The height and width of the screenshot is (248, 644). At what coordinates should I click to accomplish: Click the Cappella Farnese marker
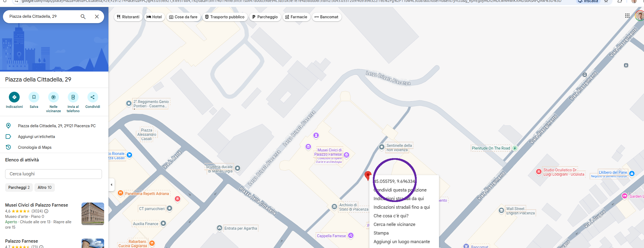(x=351, y=236)
